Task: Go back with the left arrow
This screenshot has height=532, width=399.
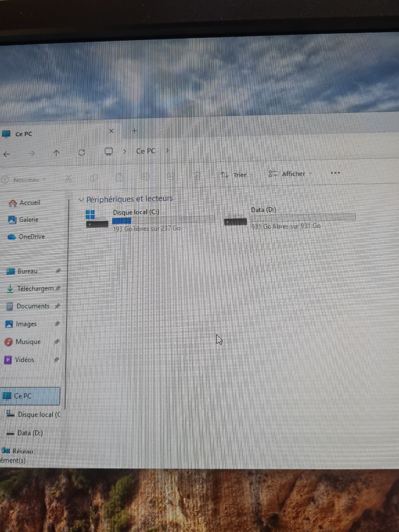Action: tap(7, 154)
